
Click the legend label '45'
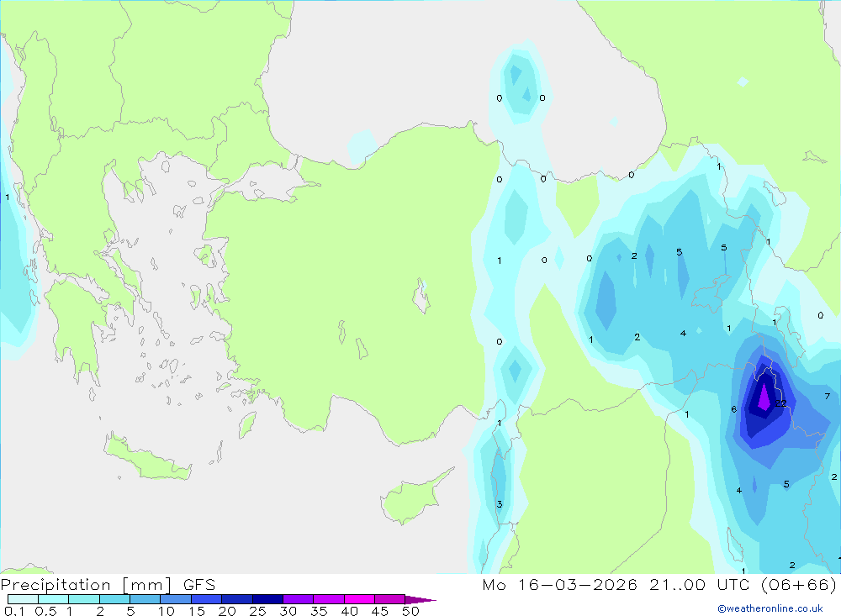[x=380, y=611]
